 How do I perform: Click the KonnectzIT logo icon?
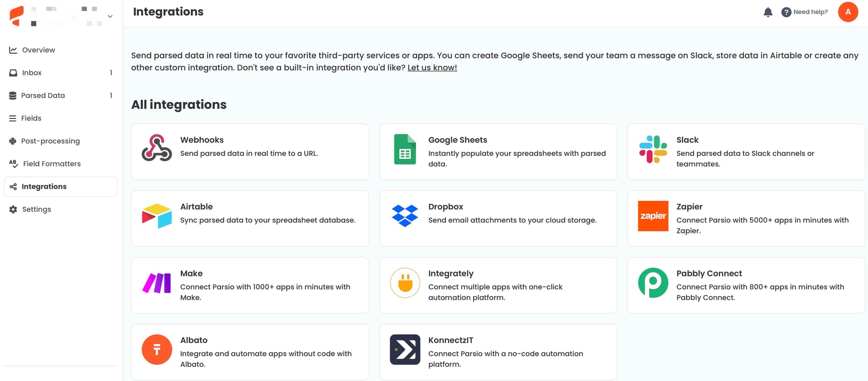tap(404, 349)
